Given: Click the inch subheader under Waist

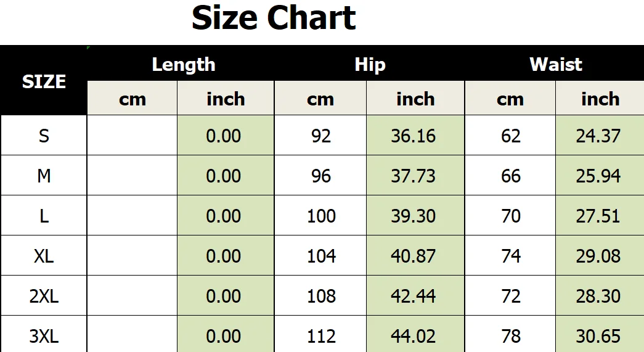Looking at the screenshot, I should pyautogui.click(x=600, y=99).
